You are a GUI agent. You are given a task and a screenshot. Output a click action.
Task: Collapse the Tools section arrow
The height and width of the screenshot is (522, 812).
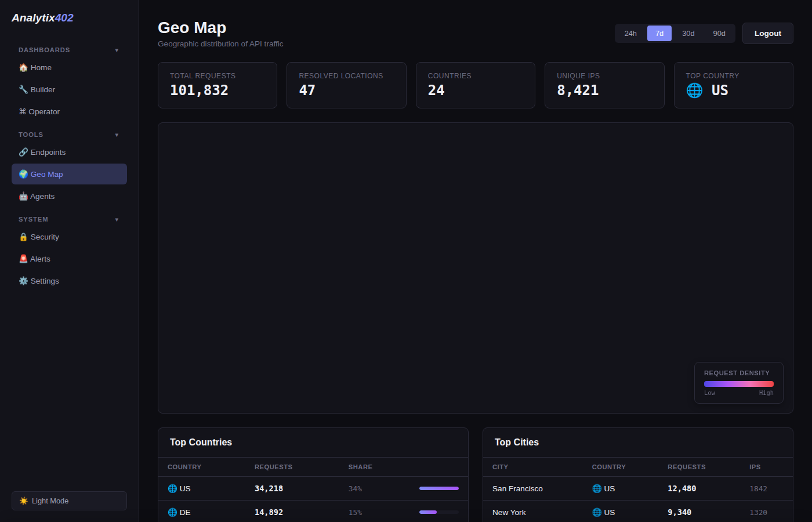[117, 135]
